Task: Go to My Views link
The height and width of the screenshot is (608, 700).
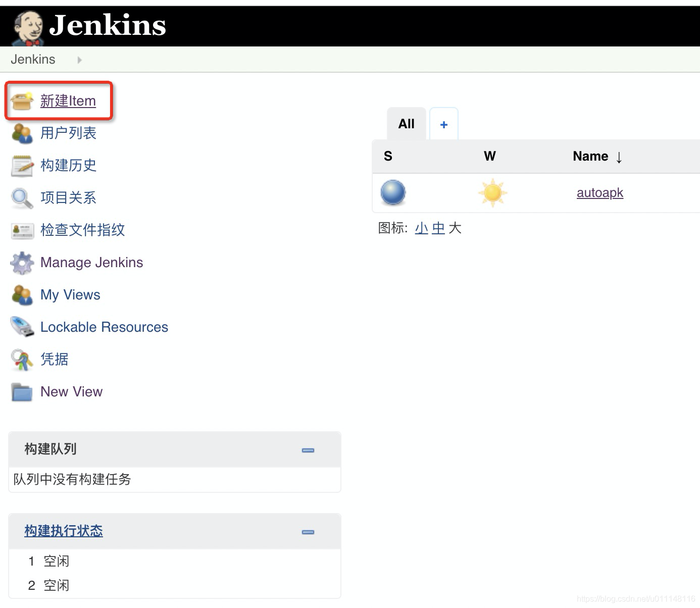Action: tap(70, 295)
